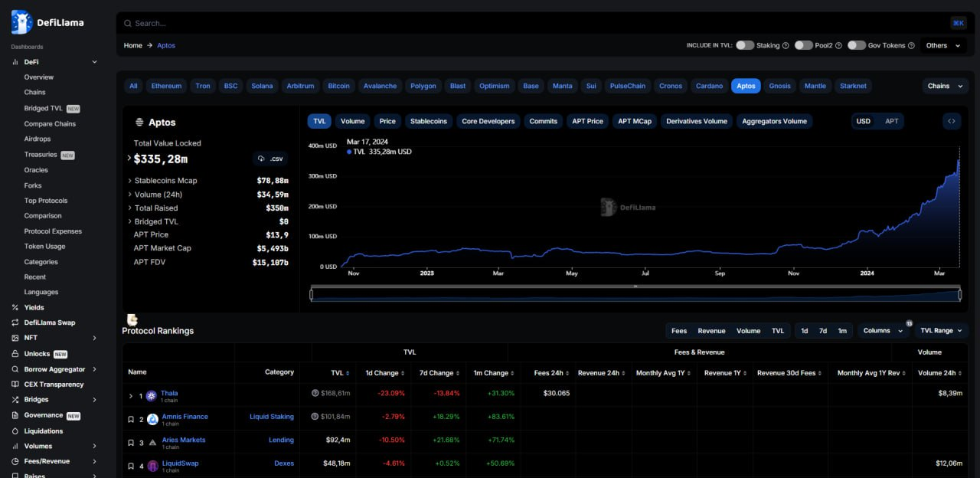Click the Governance sidebar icon
The width and height of the screenshot is (980, 478).
(x=15, y=415)
